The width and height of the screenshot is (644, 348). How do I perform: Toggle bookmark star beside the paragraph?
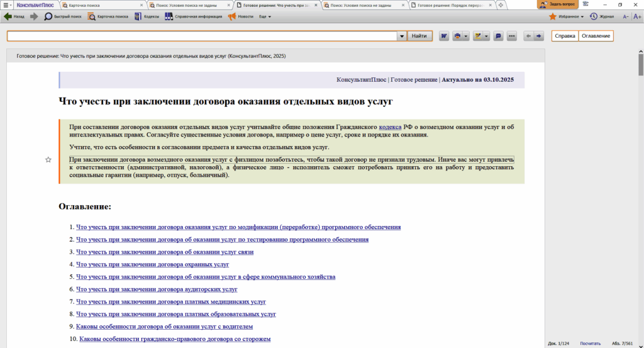coord(48,160)
